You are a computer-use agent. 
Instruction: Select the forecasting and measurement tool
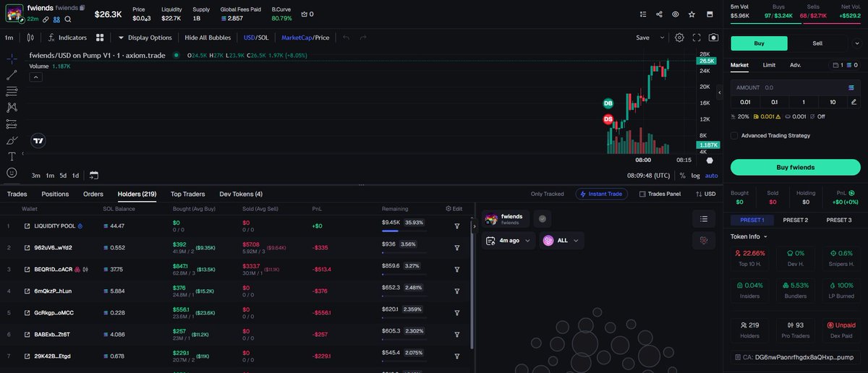[12, 124]
